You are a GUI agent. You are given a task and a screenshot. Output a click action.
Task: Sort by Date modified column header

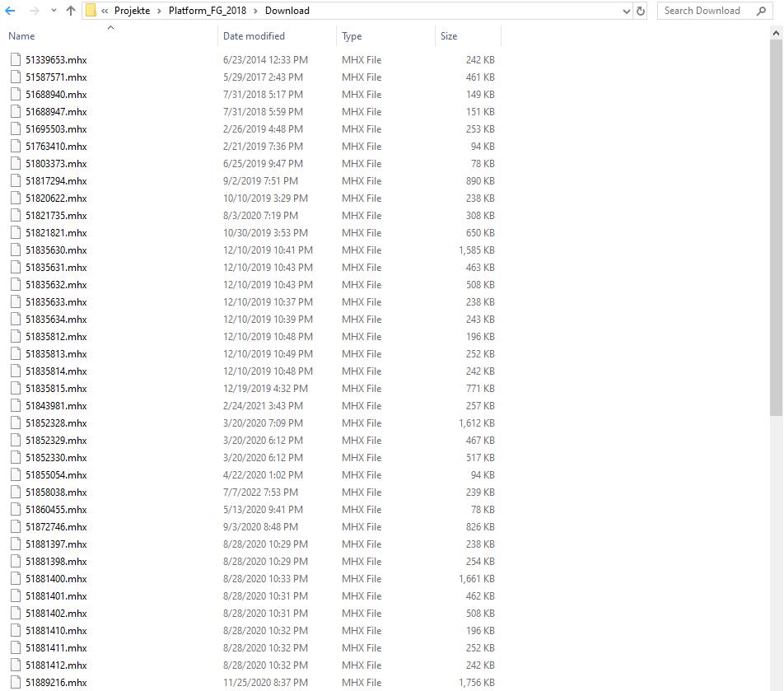tap(254, 36)
